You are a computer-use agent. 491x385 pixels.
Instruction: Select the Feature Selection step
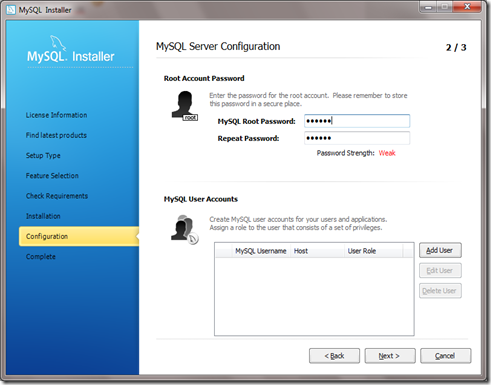click(x=52, y=176)
